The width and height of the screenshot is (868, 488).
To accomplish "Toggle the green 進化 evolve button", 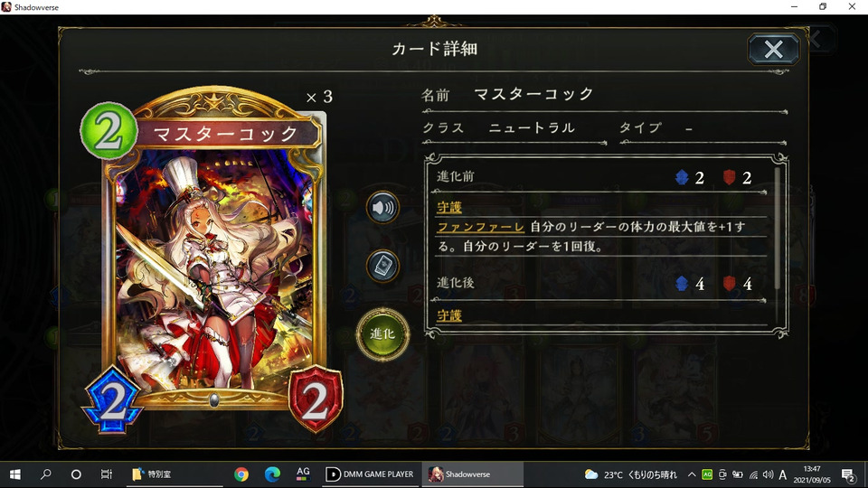I will [x=382, y=333].
